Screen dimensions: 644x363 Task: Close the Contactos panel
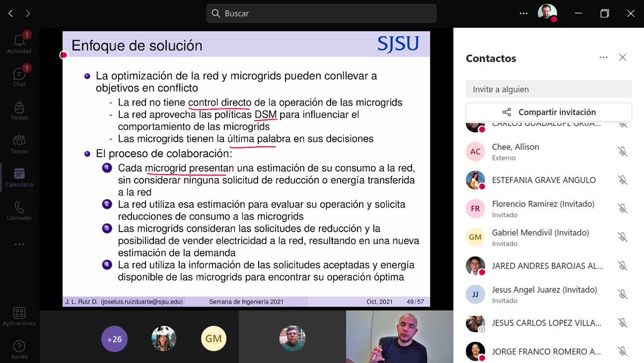(x=623, y=57)
